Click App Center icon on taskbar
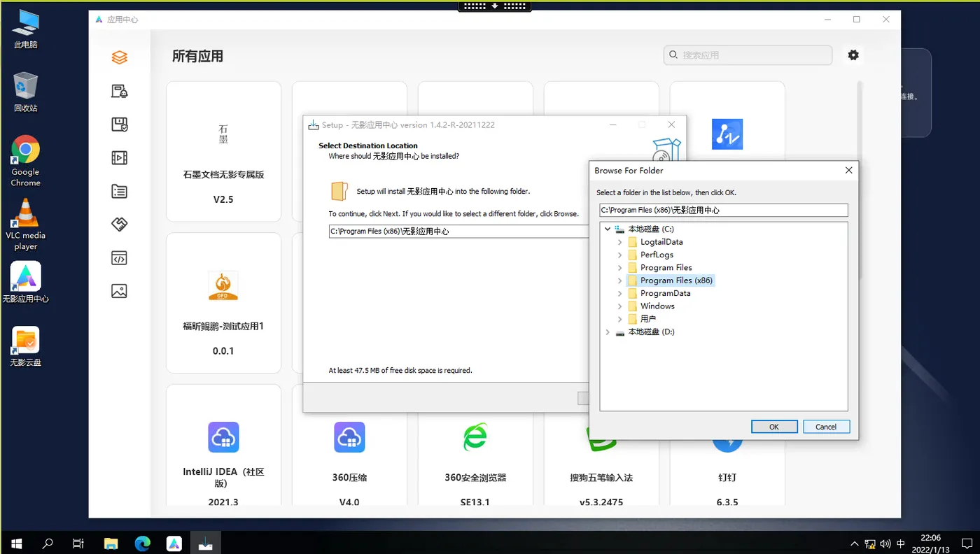This screenshot has width=980, height=554. [174, 543]
